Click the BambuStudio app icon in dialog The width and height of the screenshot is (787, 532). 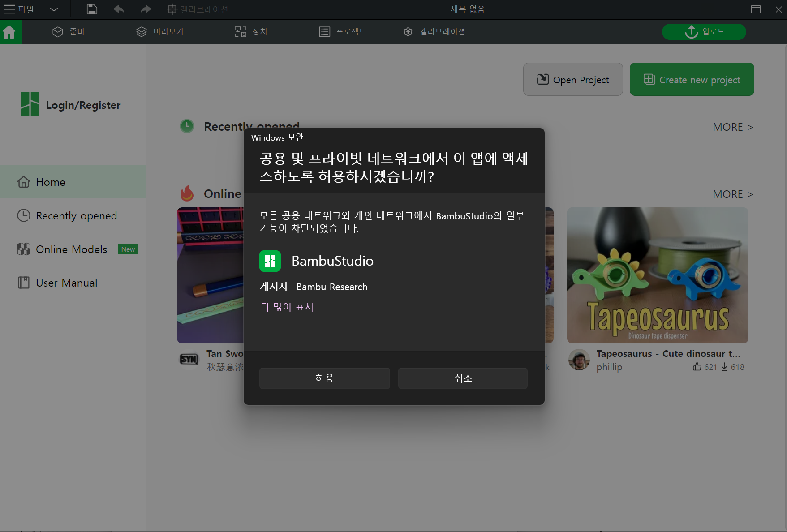click(270, 261)
